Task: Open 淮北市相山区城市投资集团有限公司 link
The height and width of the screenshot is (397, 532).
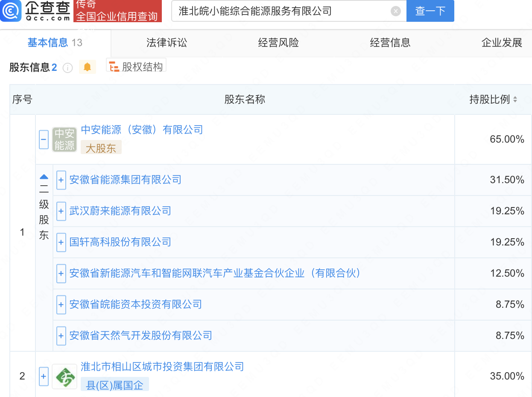Action: (x=162, y=367)
